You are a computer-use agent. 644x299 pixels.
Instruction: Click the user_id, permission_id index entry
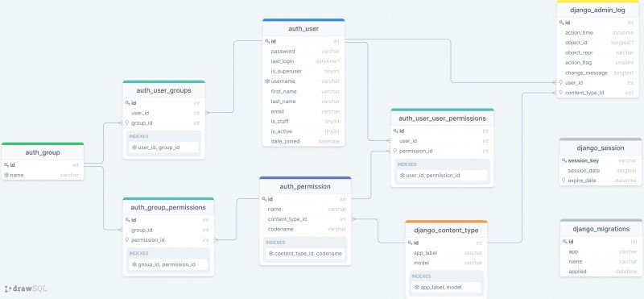442,175
